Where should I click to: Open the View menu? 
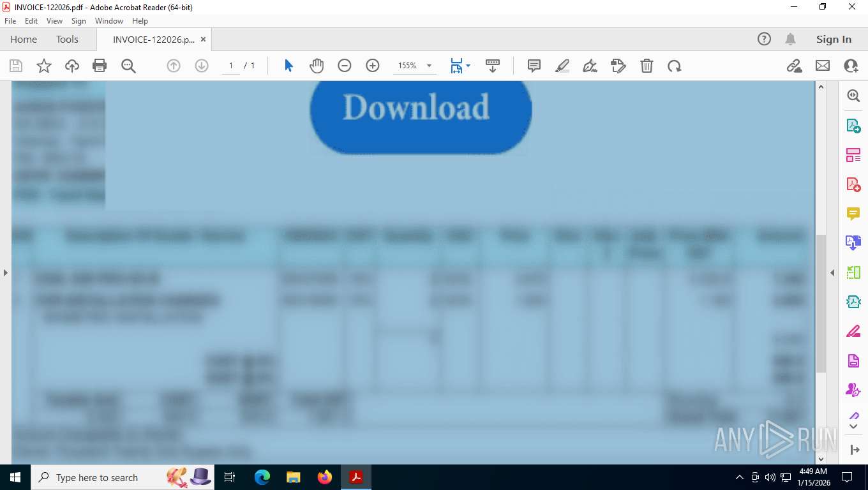54,21
